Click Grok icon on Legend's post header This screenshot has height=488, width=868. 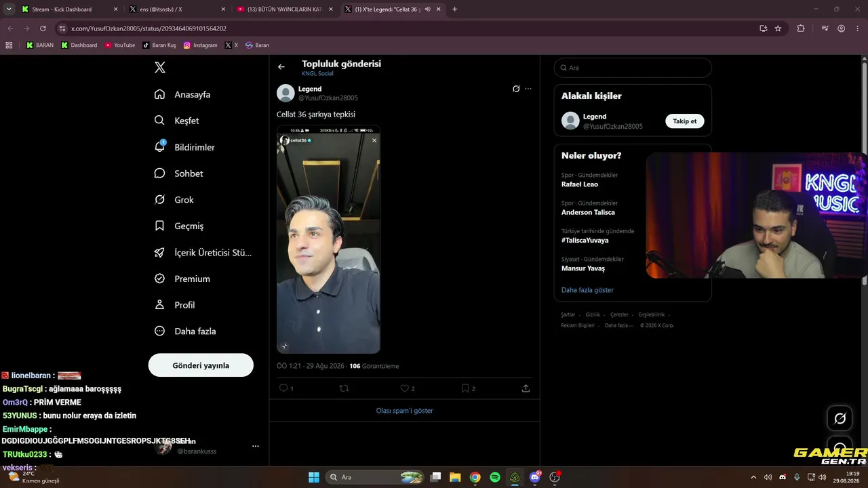click(516, 89)
